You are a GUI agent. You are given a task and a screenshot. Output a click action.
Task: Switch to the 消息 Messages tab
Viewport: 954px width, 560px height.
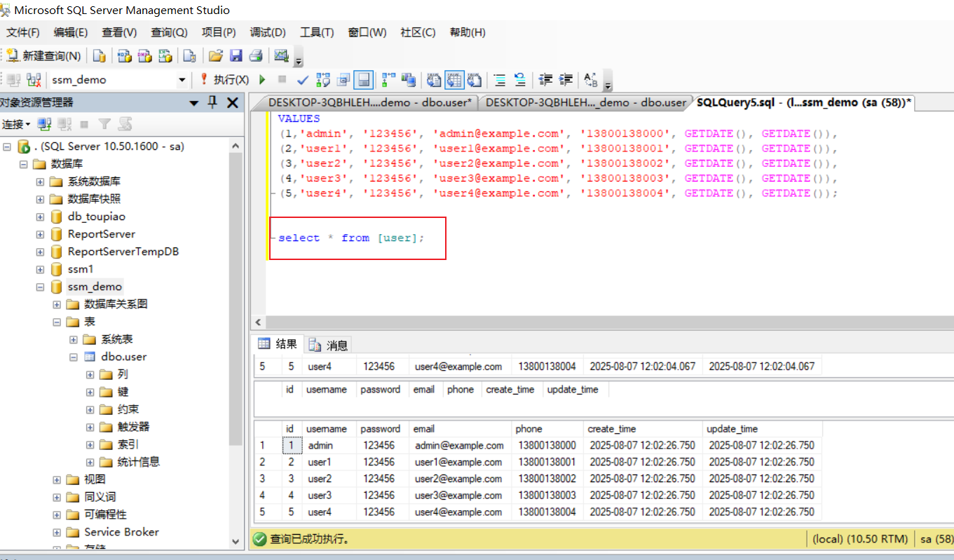pos(329,345)
